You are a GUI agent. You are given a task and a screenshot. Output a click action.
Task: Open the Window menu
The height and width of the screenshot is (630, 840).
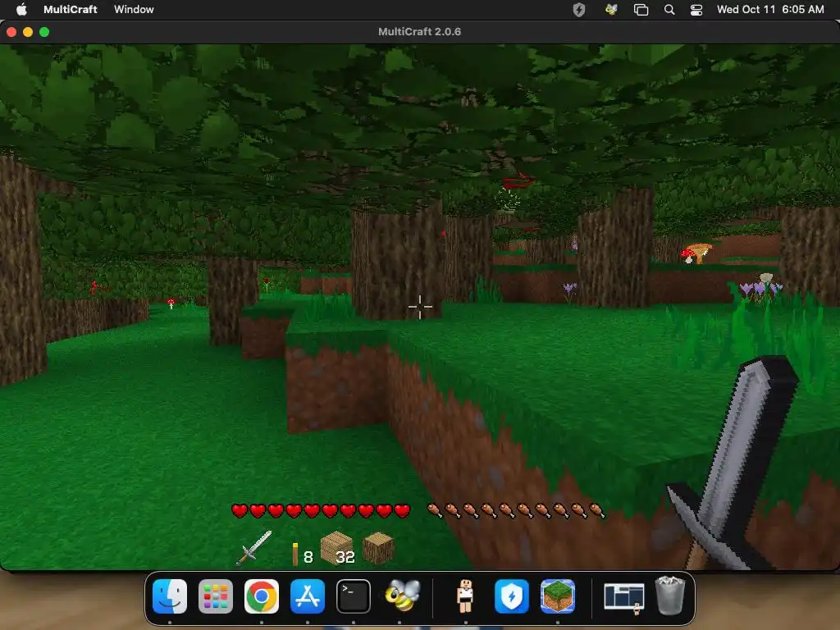(x=134, y=9)
